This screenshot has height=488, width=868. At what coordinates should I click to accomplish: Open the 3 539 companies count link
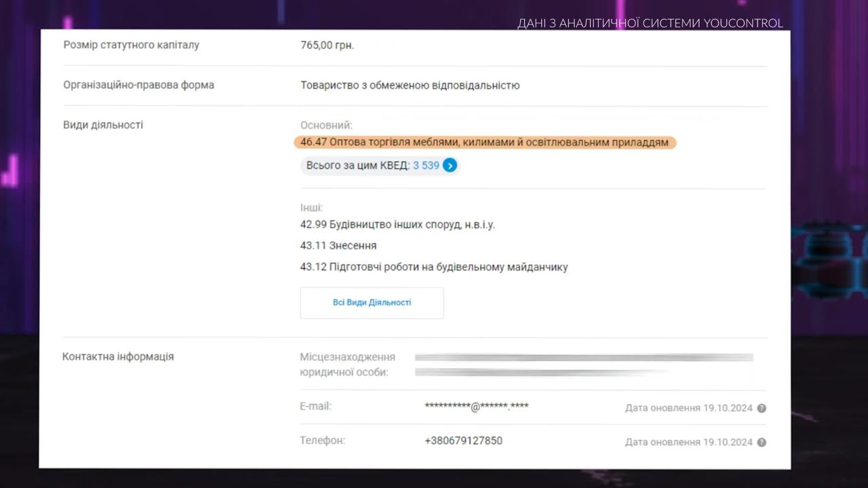tap(426, 165)
